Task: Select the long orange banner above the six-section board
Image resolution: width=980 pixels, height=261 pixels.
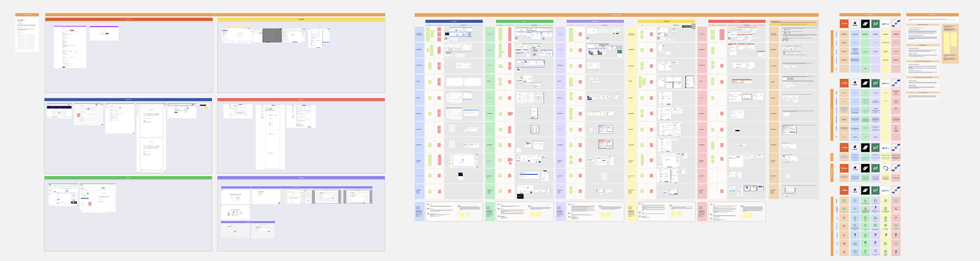Action: click(215, 14)
